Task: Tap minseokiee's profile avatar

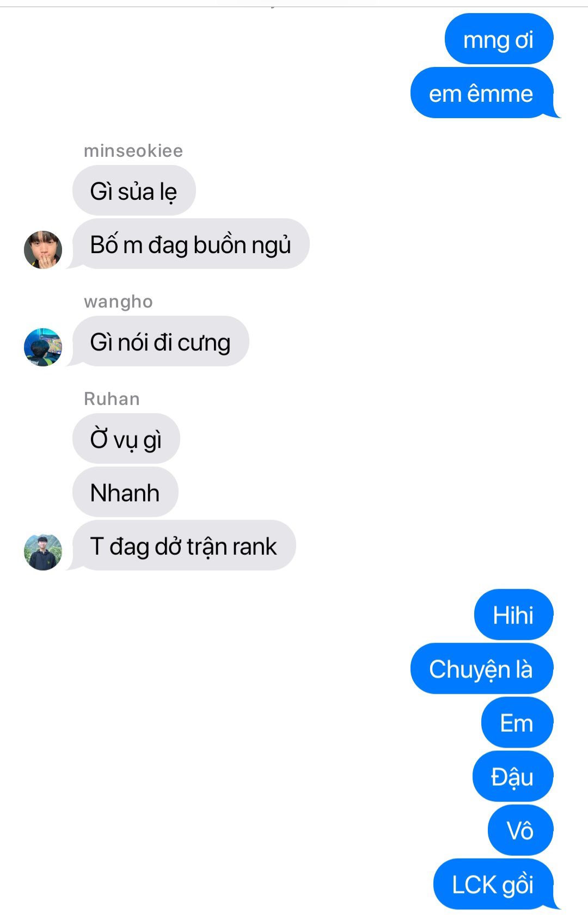Action: pyautogui.click(x=43, y=249)
